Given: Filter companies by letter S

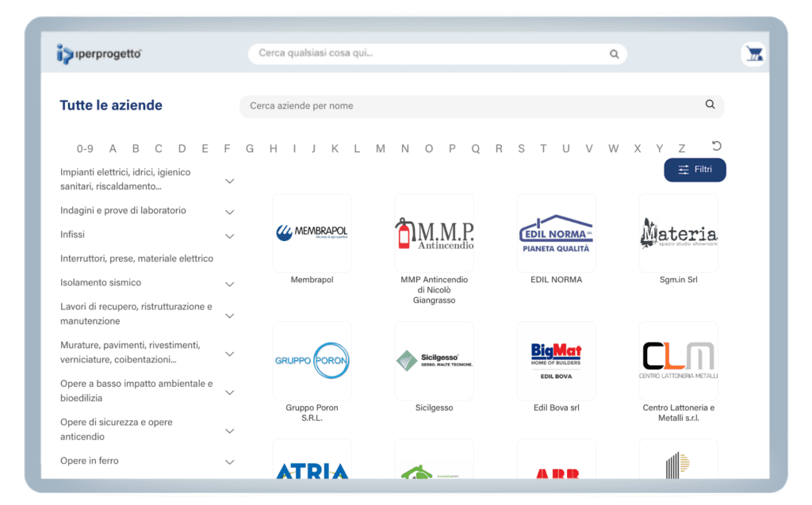Looking at the screenshot, I should [x=521, y=149].
